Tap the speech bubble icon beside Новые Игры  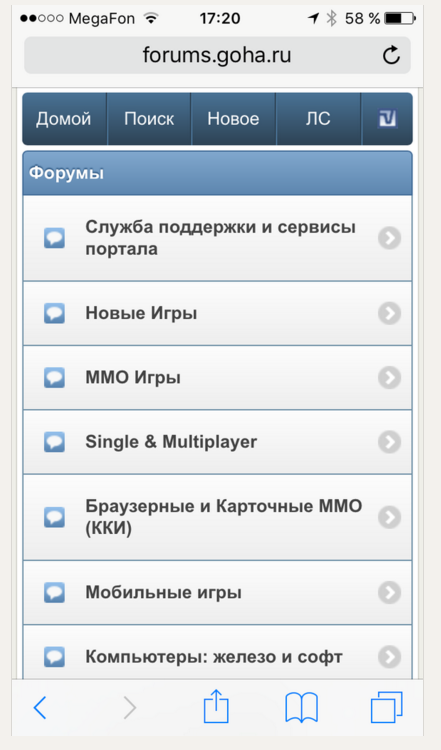55,314
